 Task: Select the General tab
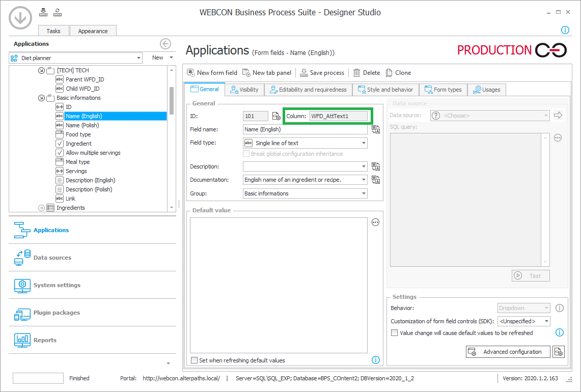click(x=205, y=89)
